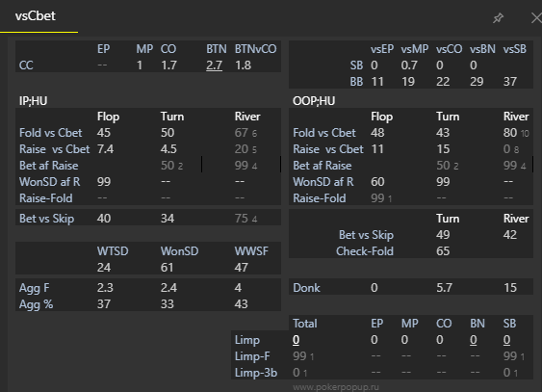Select IP Fold vs Cbet Flop stat 45
Image resolution: width=542 pixels, height=392 pixels.
point(104,133)
